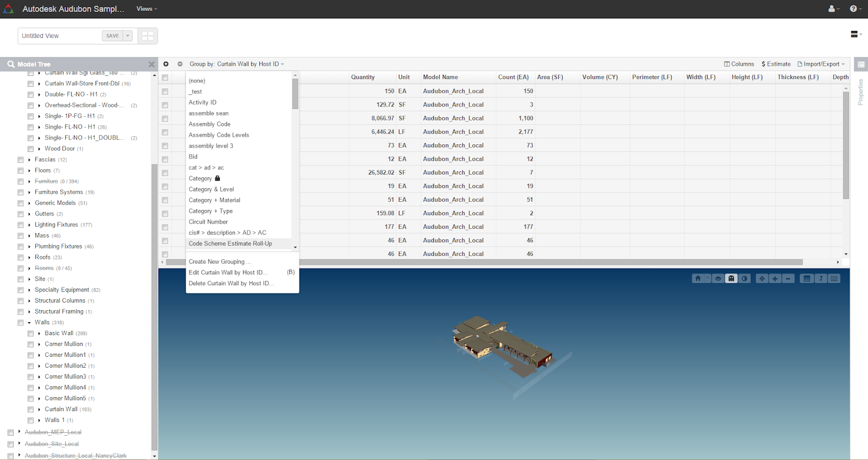The width and height of the screenshot is (868, 460).
Task: Zoom in with the viewer plus button
Action: 775,278
